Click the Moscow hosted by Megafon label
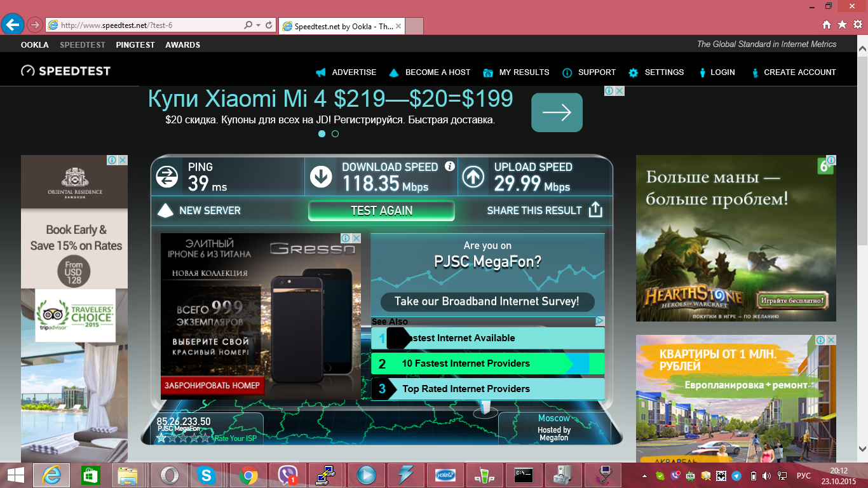 [554, 428]
